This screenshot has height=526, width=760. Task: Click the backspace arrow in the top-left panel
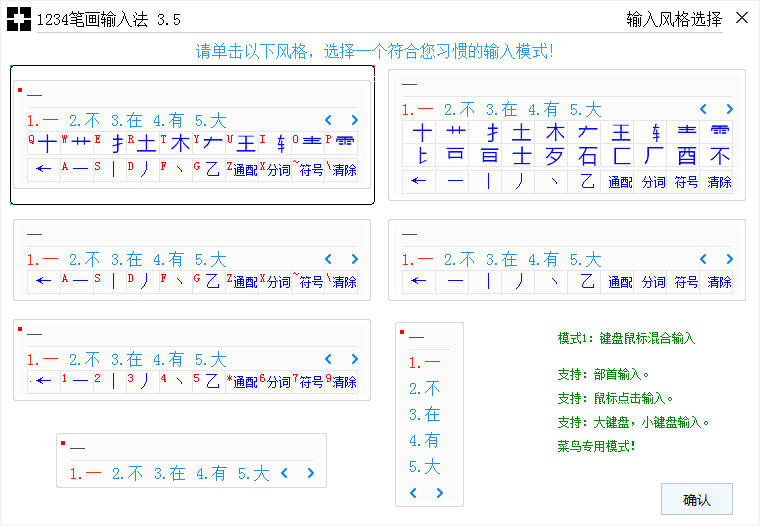pyautogui.click(x=43, y=169)
